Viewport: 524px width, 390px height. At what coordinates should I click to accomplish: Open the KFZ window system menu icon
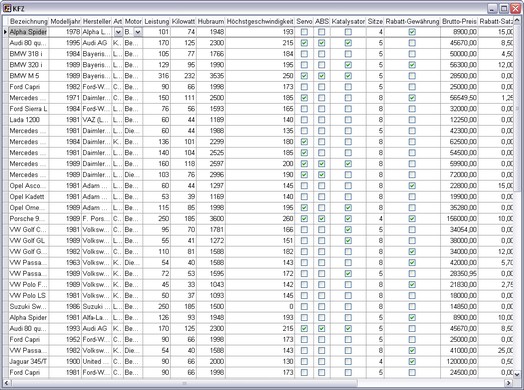tap(7, 9)
